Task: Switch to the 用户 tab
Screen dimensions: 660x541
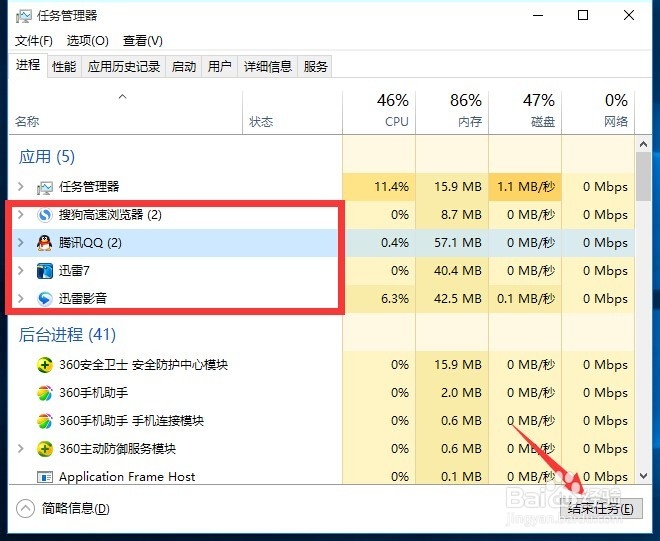Action: pyautogui.click(x=219, y=67)
